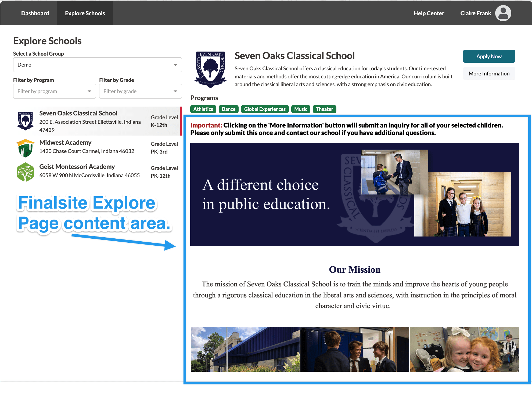Click the Global Experiences program tag
This screenshot has height=393, width=532.
[265, 109]
